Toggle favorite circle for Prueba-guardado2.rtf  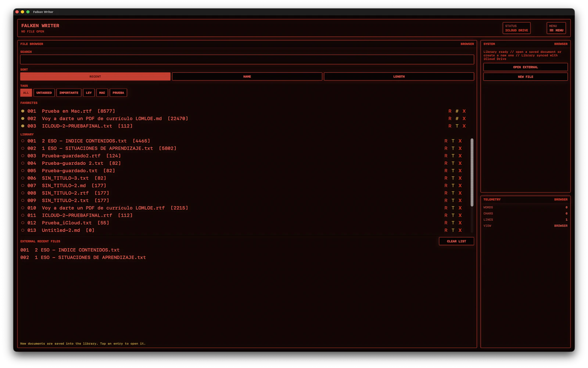coord(23,156)
